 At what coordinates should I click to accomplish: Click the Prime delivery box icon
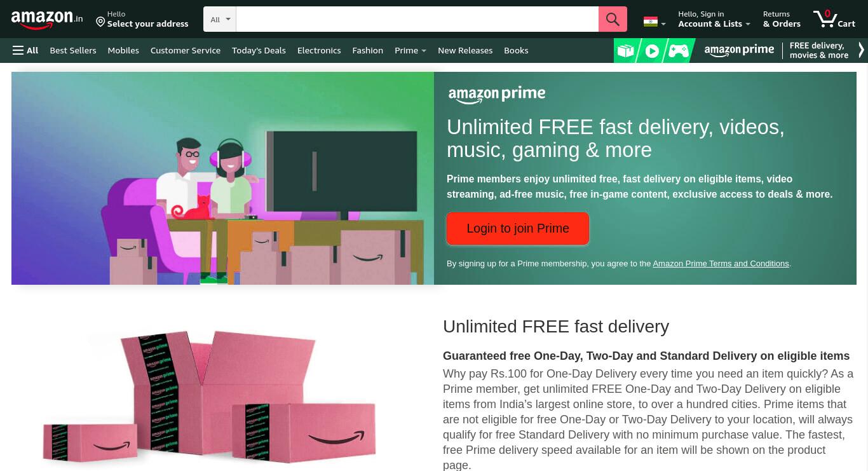625,51
